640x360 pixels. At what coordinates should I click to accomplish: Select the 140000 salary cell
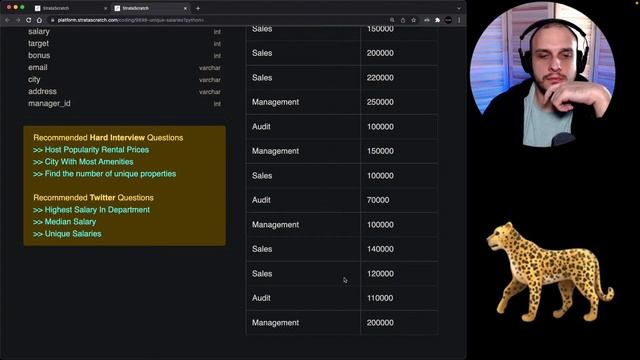pos(399,249)
